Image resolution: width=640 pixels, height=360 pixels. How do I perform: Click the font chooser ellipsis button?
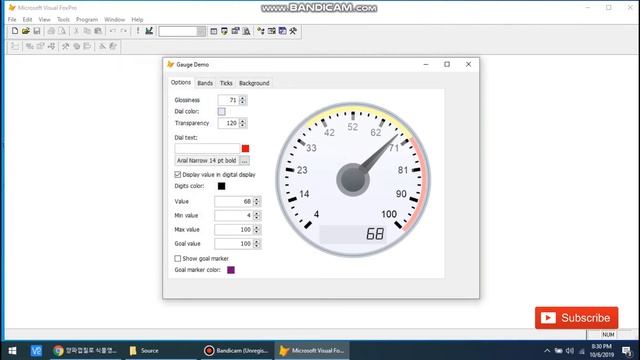click(244, 161)
